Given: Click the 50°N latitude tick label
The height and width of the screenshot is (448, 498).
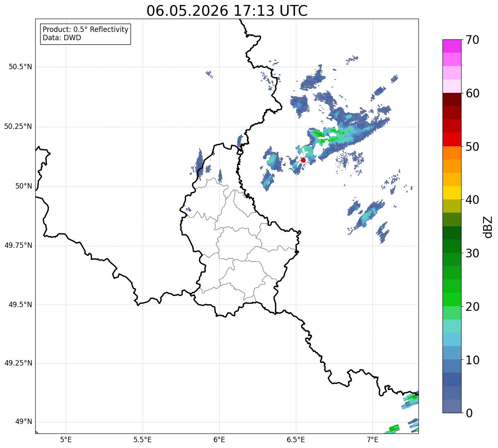Looking at the screenshot, I should click(24, 186).
